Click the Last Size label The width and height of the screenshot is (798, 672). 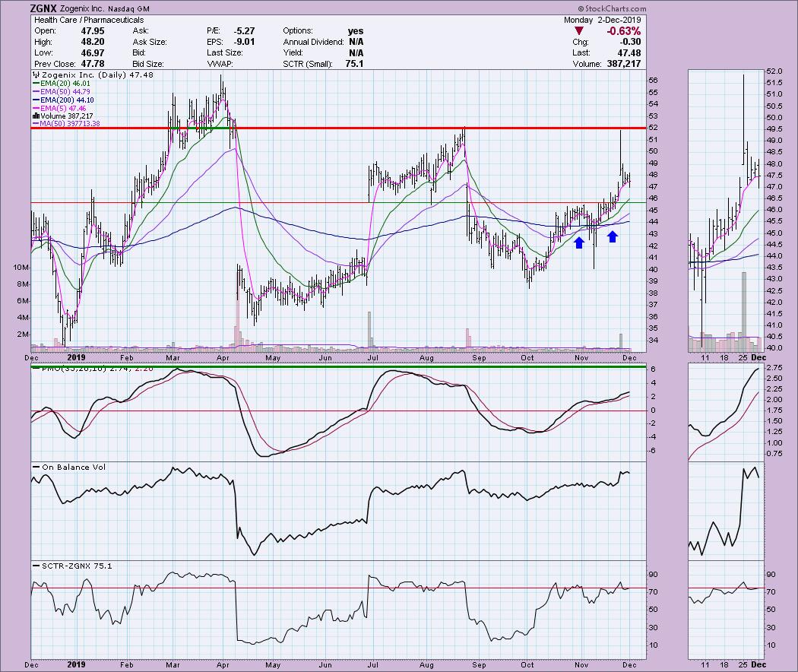[x=225, y=53]
